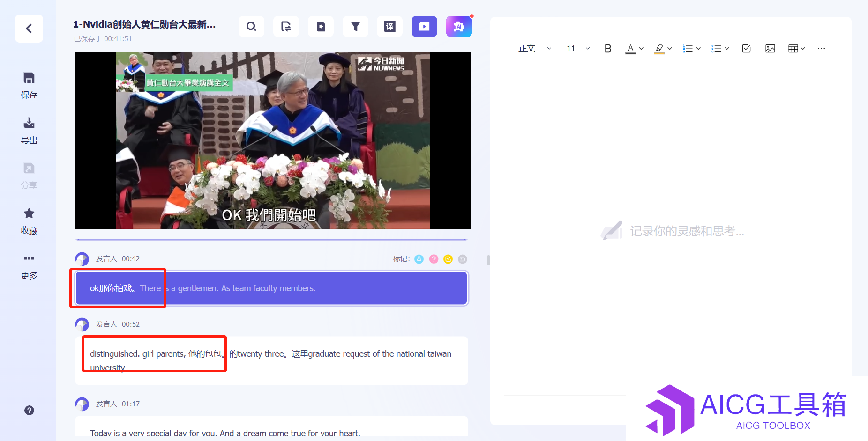Open the editor overflow ellipsis menu

pyautogui.click(x=821, y=49)
